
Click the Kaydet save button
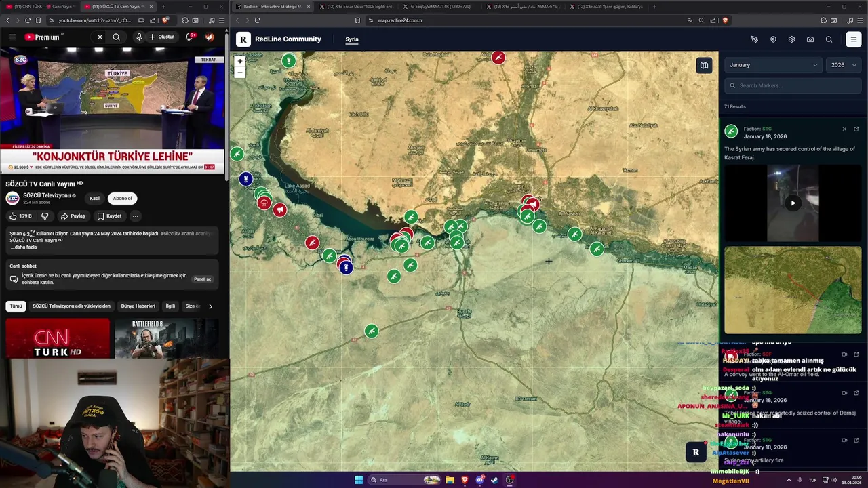pyautogui.click(x=109, y=216)
